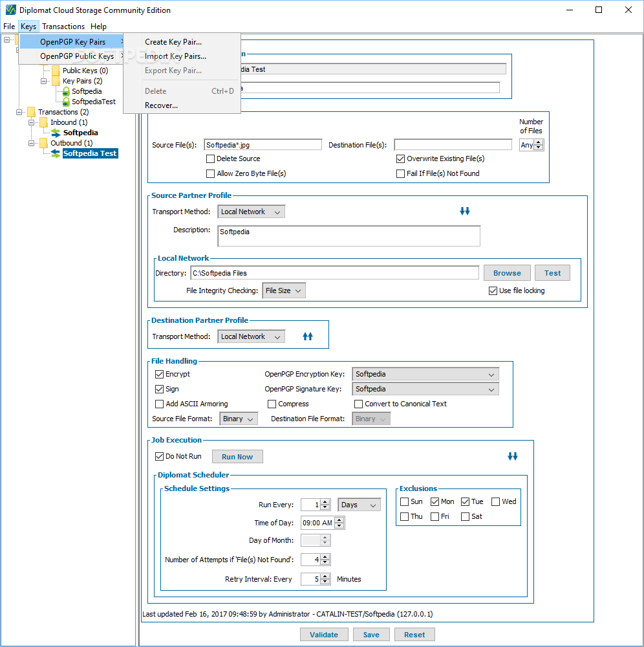Viewport: 644px width, 647px height.
Task: Collapse Job Execution section with double arrows
Action: (x=513, y=456)
